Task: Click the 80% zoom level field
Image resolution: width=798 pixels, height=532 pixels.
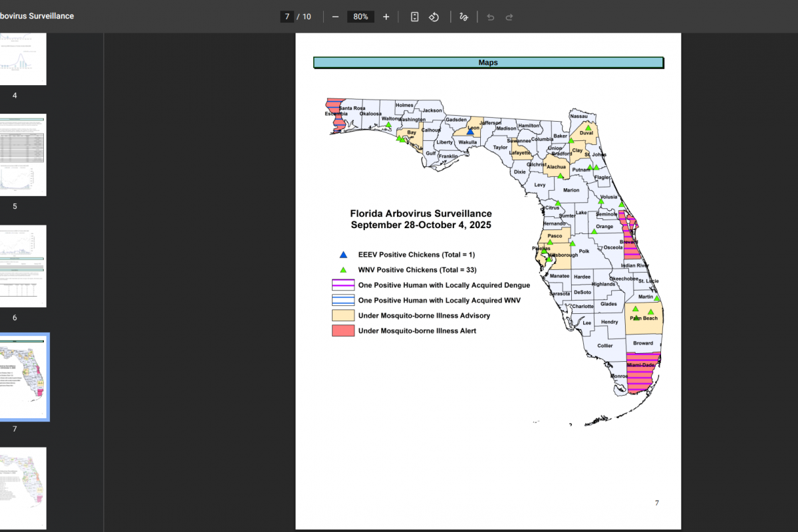Action: coord(360,17)
